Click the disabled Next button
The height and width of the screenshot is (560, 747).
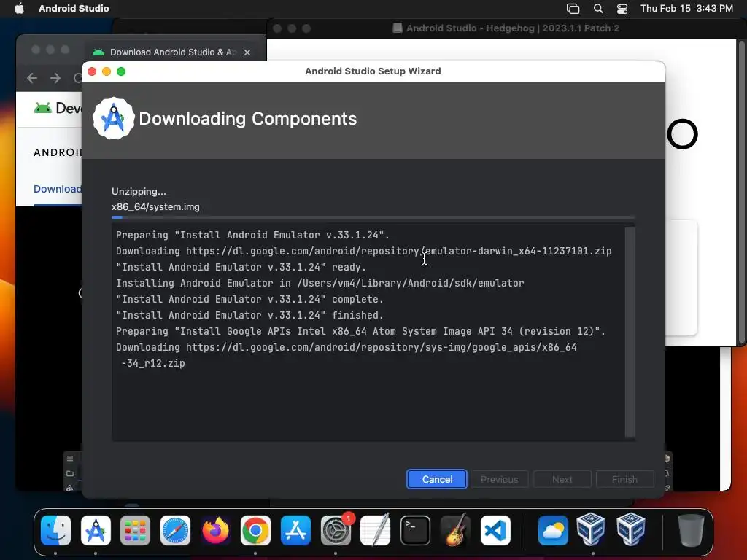[x=562, y=479]
